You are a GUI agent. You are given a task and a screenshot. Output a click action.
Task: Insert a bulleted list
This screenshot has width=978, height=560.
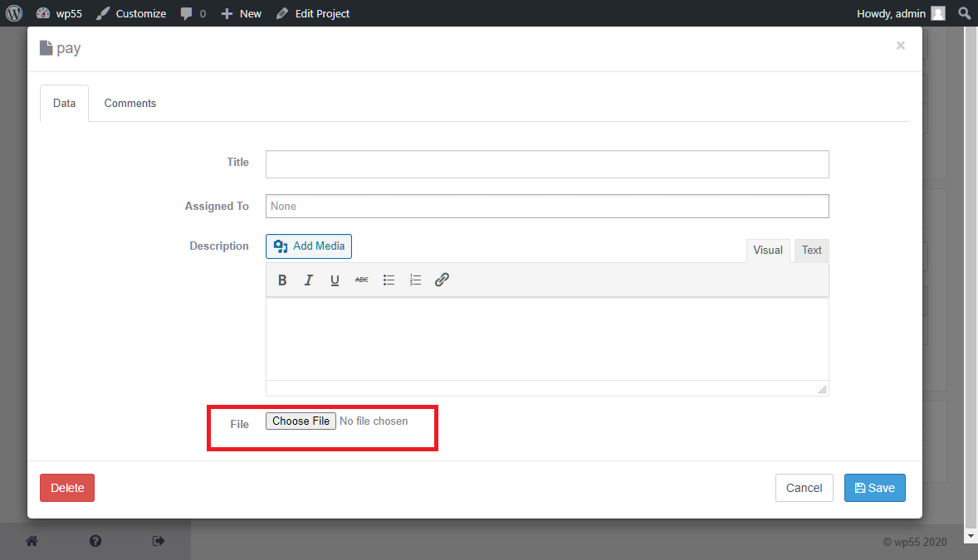(389, 280)
